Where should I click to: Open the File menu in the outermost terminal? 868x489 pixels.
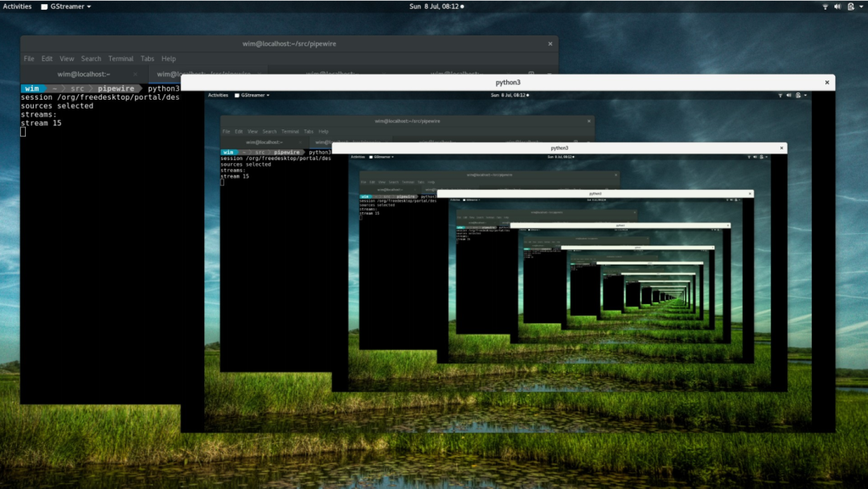pos(29,59)
